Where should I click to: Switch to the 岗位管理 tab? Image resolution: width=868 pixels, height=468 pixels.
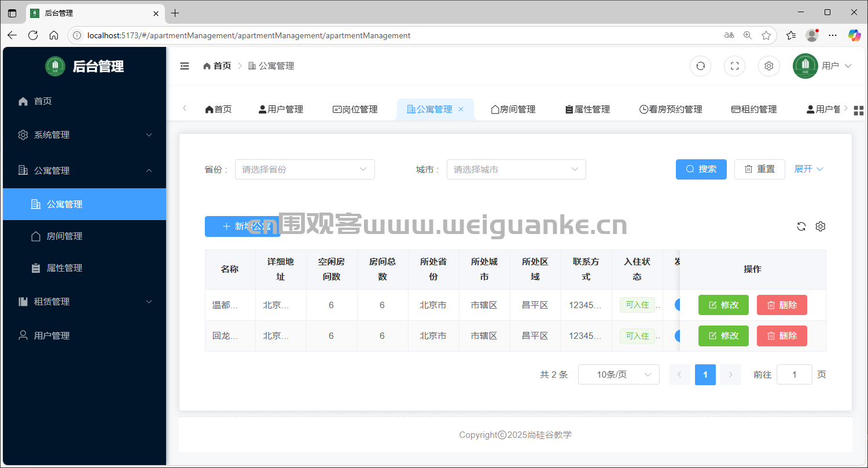click(355, 109)
